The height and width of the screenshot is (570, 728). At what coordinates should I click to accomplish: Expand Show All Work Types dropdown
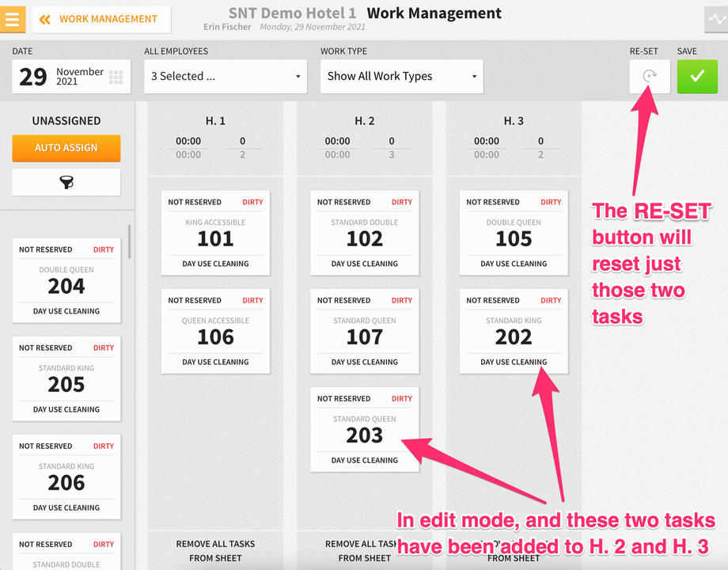pyautogui.click(x=402, y=76)
